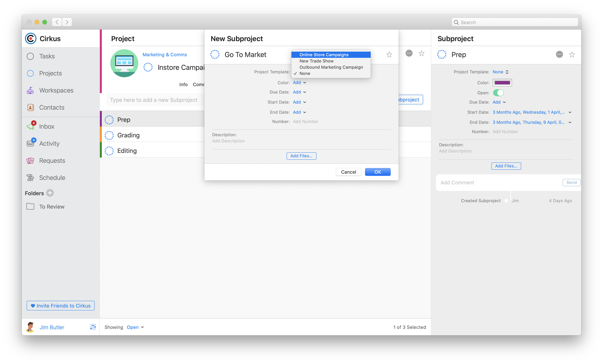This screenshot has width=603, height=364.
Task: Open the Schedule signpost icon
Action: click(30, 178)
